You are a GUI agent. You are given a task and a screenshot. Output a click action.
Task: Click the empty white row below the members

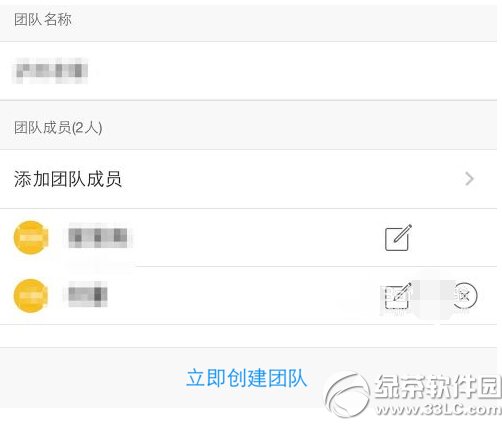click(248, 336)
